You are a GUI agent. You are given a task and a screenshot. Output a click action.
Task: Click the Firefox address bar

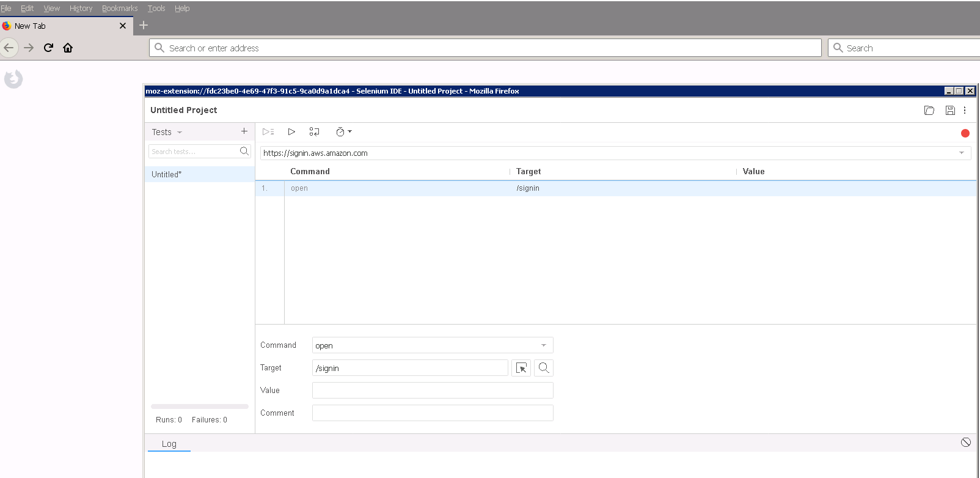[485, 48]
